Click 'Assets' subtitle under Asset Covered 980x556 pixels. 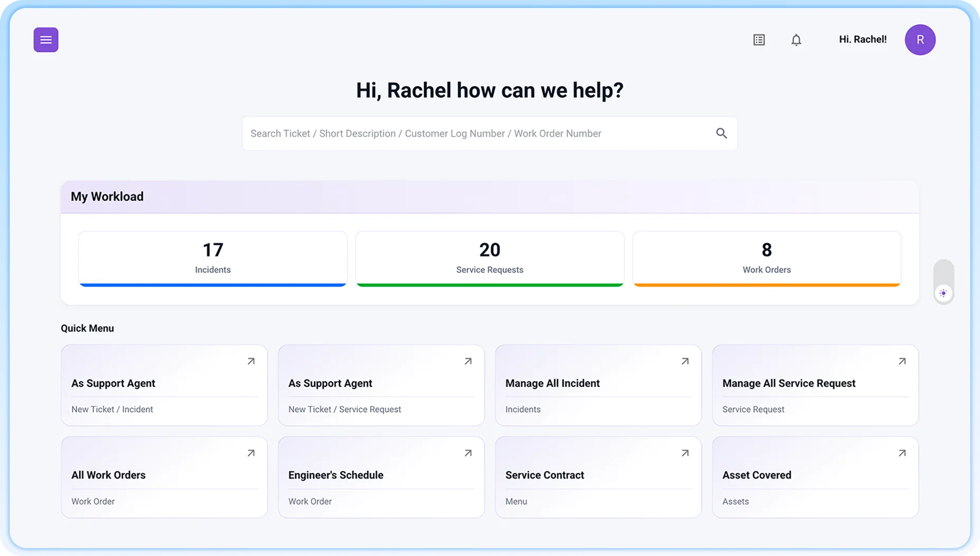point(736,502)
